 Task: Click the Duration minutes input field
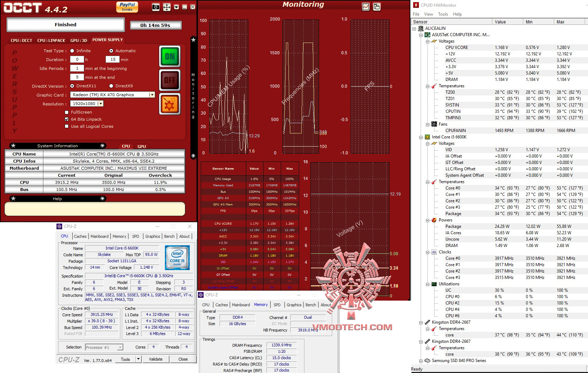point(113,59)
